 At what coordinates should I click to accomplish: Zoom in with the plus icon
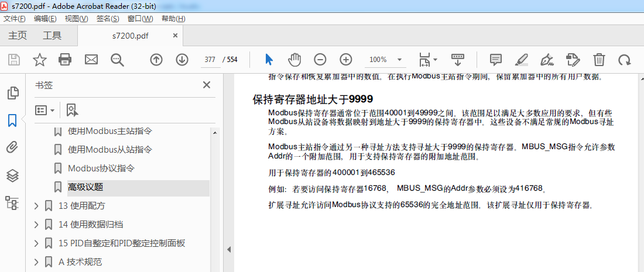click(x=346, y=60)
